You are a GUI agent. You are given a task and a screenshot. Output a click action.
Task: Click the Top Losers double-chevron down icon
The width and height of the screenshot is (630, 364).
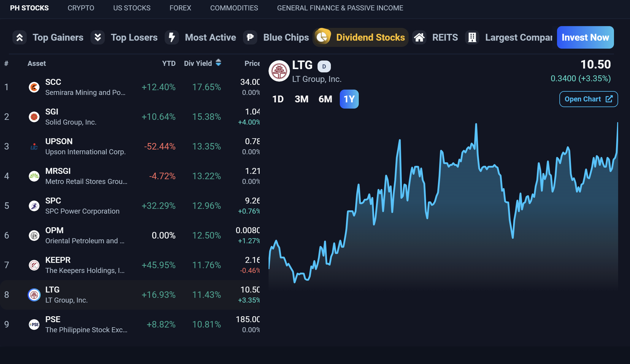(98, 38)
